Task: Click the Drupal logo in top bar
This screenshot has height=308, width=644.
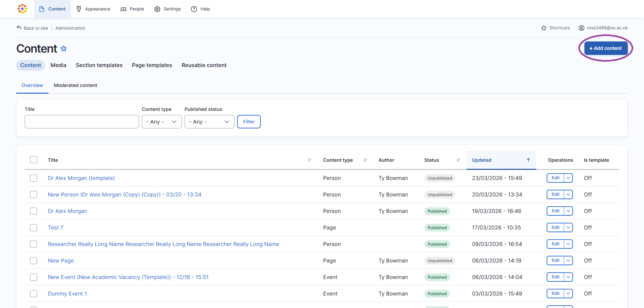Action: coord(22,9)
